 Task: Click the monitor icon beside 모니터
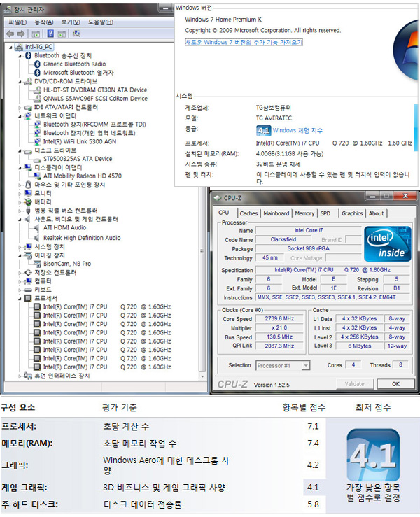[x=29, y=193]
